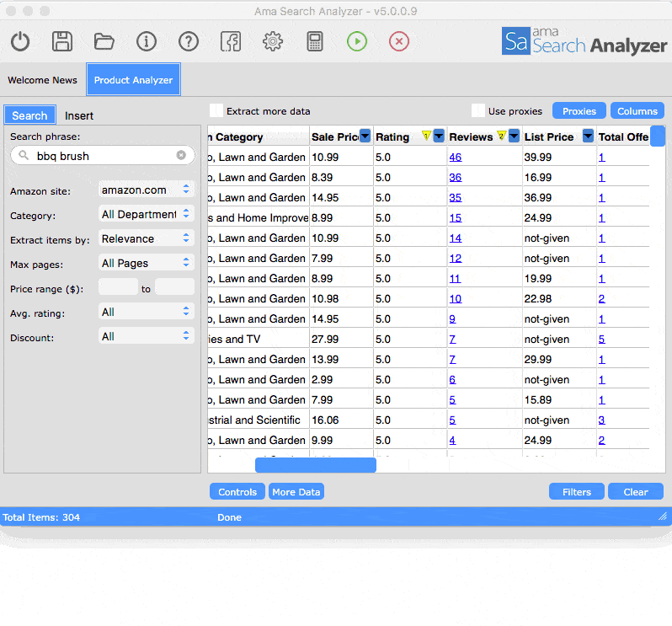Screen dimensions: 672x626
Task: Open List Price column dropdown arrow
Action: tap(588, 136)
